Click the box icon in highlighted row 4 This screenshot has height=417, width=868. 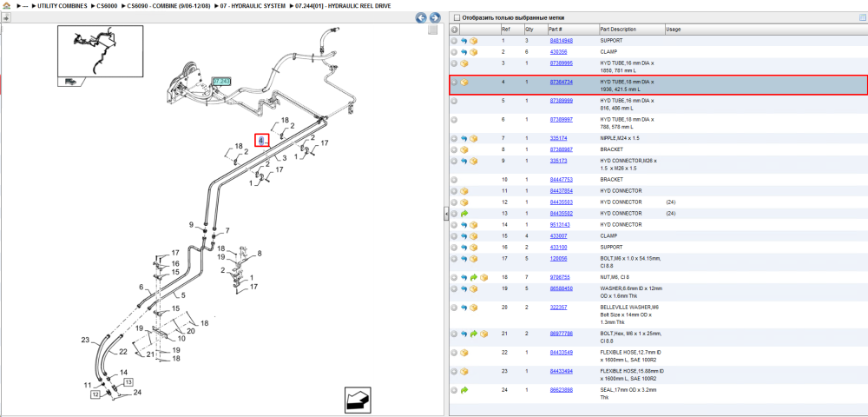tap(464, 83)
